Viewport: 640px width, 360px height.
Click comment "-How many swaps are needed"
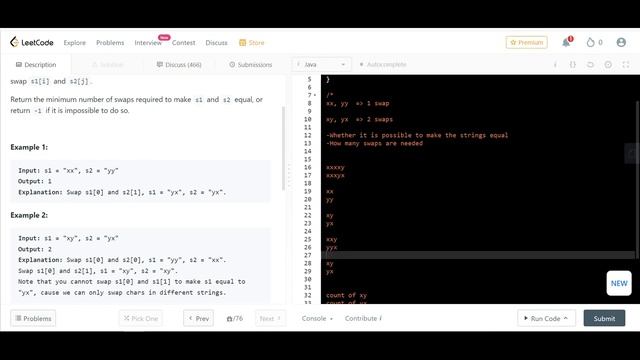coord(374,143)
